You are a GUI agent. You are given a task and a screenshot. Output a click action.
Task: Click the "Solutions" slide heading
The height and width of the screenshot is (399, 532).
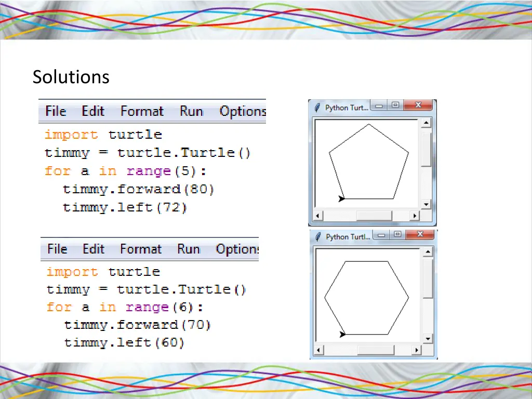point(71,77)
